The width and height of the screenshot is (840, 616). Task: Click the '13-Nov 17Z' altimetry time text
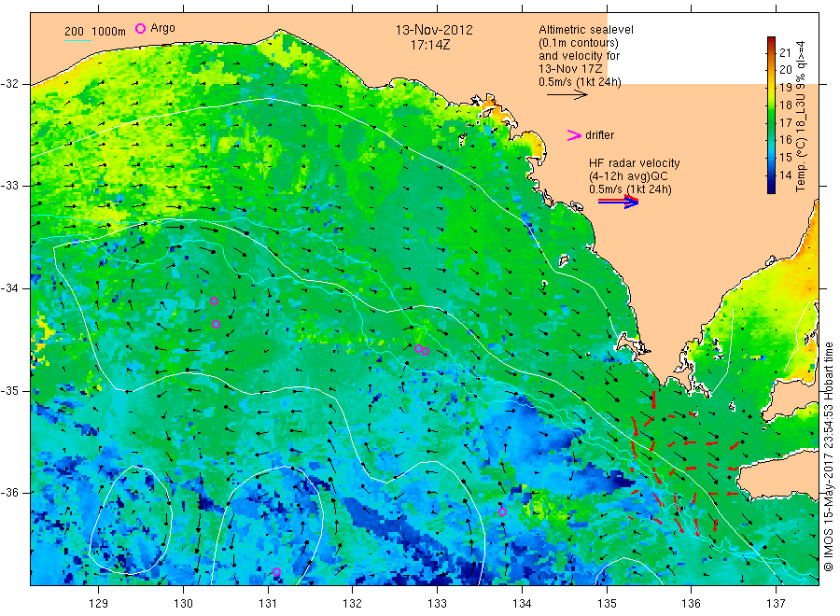coord(570,69)
